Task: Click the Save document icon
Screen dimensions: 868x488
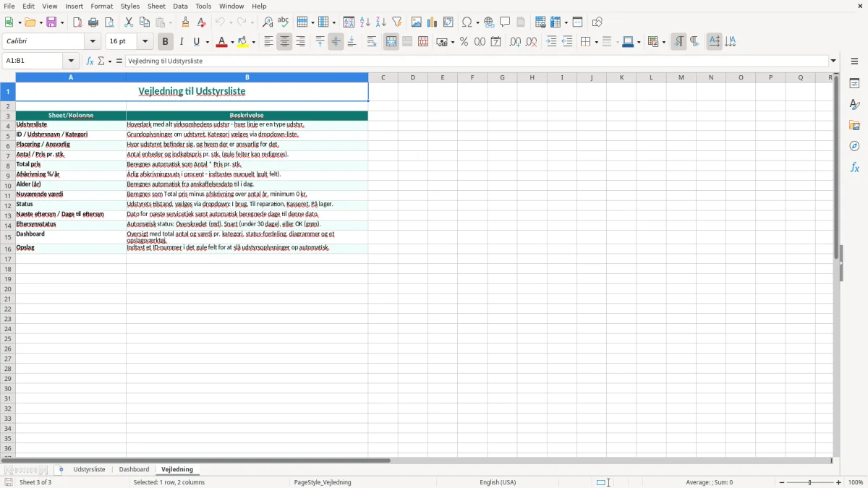Action: 51,22
